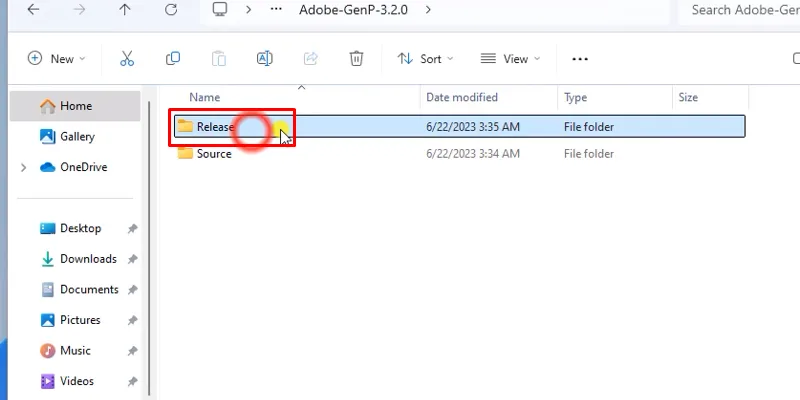Open the View dropdown menu
The width and height of the screenshot is (800, 400).
pyautogui.click(x=510, y=59)
